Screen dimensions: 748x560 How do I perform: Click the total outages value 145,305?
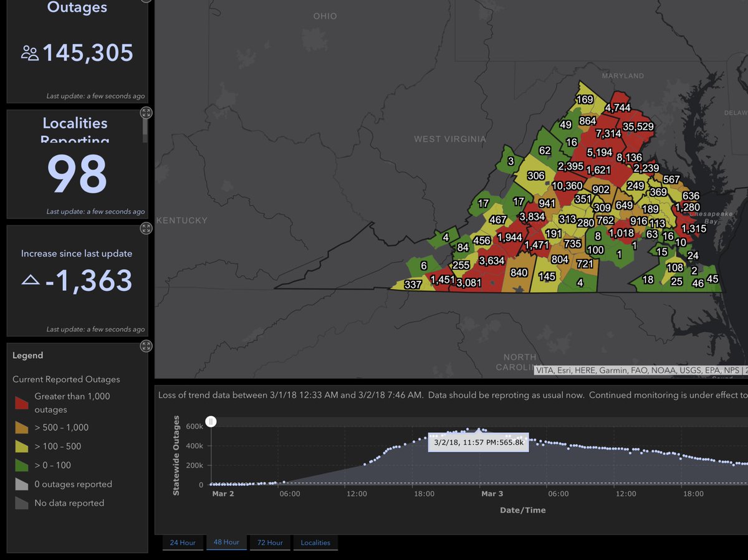(88, 52)
